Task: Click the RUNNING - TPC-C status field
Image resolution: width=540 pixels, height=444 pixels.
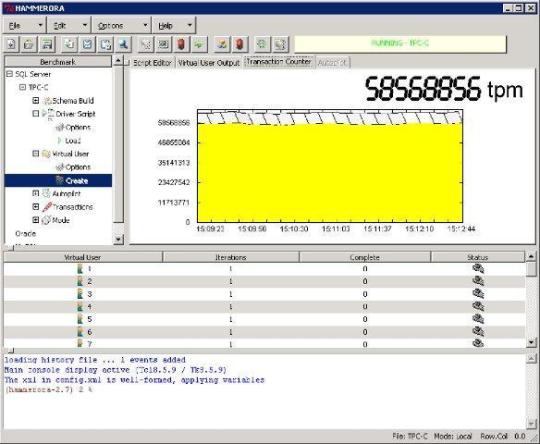Action: [401, 44]
